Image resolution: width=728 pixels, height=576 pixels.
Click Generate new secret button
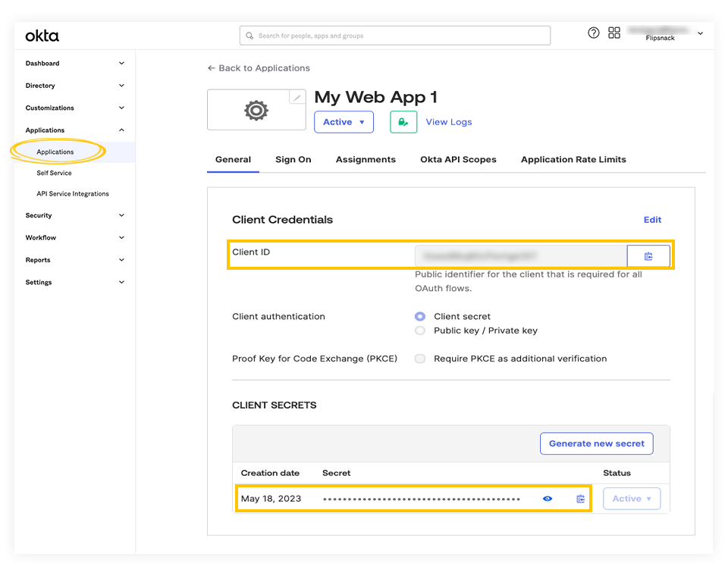[597, 443]
